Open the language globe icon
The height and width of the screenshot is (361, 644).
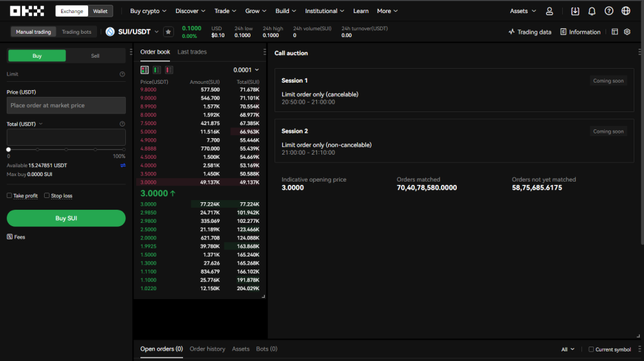pyautogui.click(x=625, y=11)
